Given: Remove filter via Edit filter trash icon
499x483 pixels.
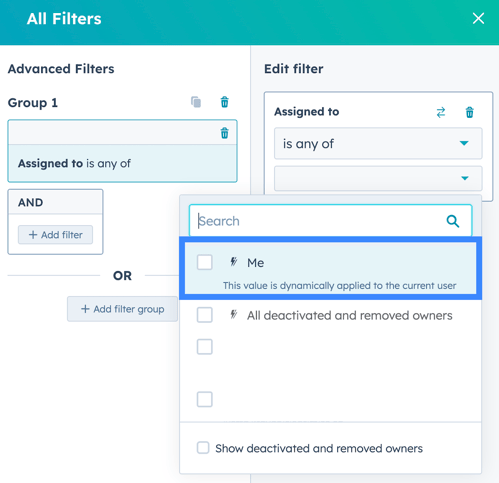Looking at the screenshot, I should pos(469,112).
